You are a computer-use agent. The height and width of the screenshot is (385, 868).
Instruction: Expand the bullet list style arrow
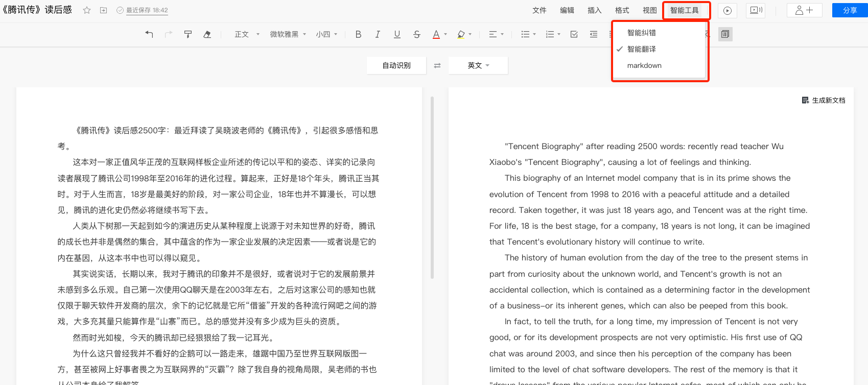[x=534, y=35]
